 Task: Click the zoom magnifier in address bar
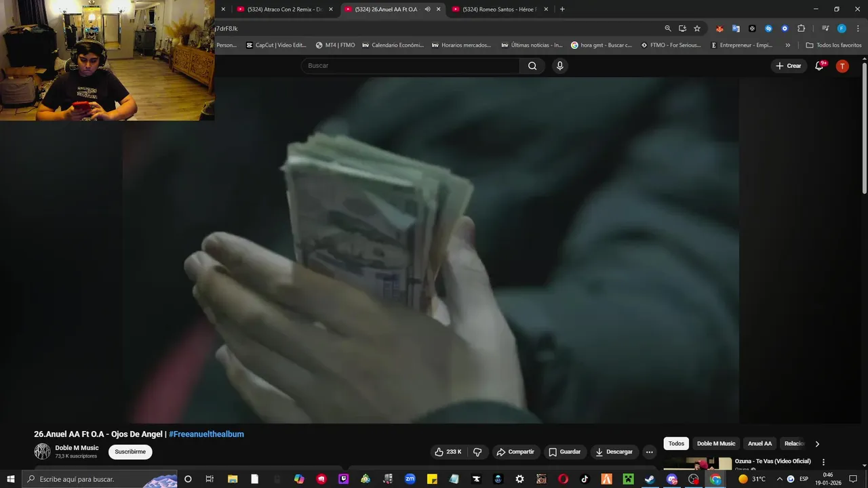(668, 28)
